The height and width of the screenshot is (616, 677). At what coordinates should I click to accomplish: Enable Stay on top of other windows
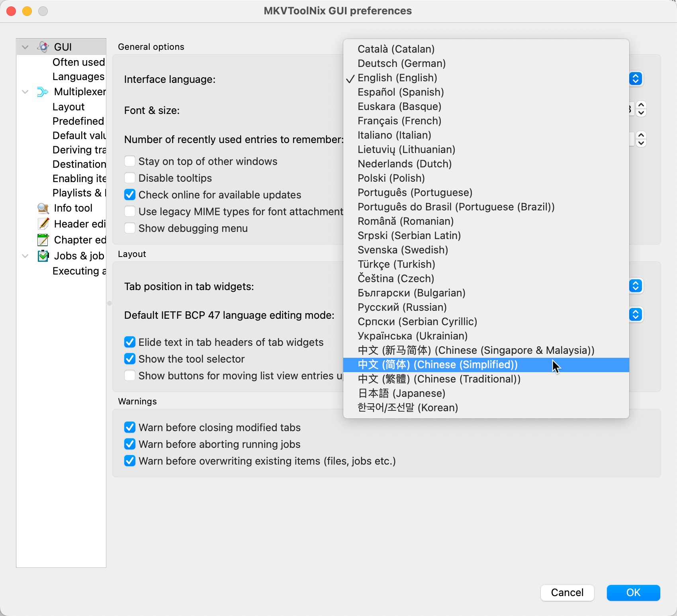click(x=130, y=161)
